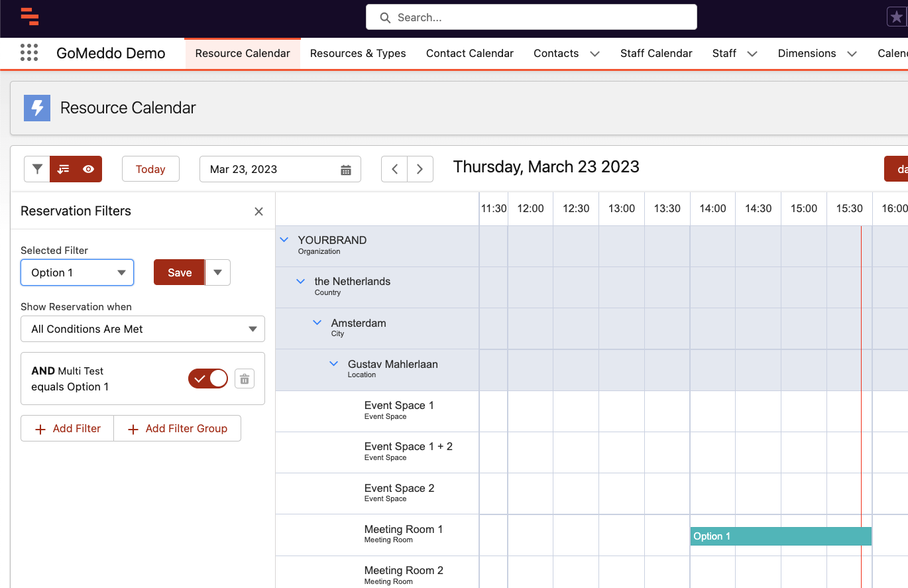The height and width of the screenshot is (588, 908).
Task: Select the Option 1 reservation on Meeting Room 1
Action: pyautogui.click(x=780, y=536)
